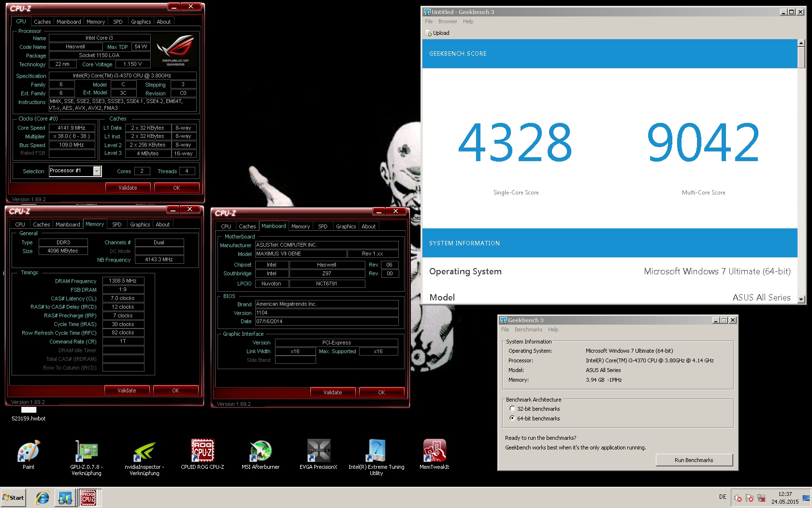Launch nvidiaInspector from the desktop
The width and height of the screenshot is (812, 508).
coord(145,457)
